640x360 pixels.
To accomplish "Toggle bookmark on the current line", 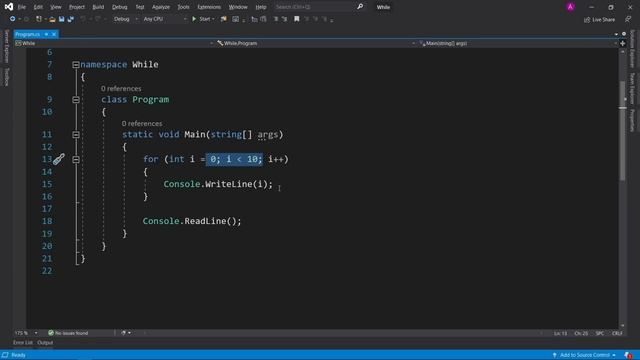I will pyautogui.click(x=297, y=19).
